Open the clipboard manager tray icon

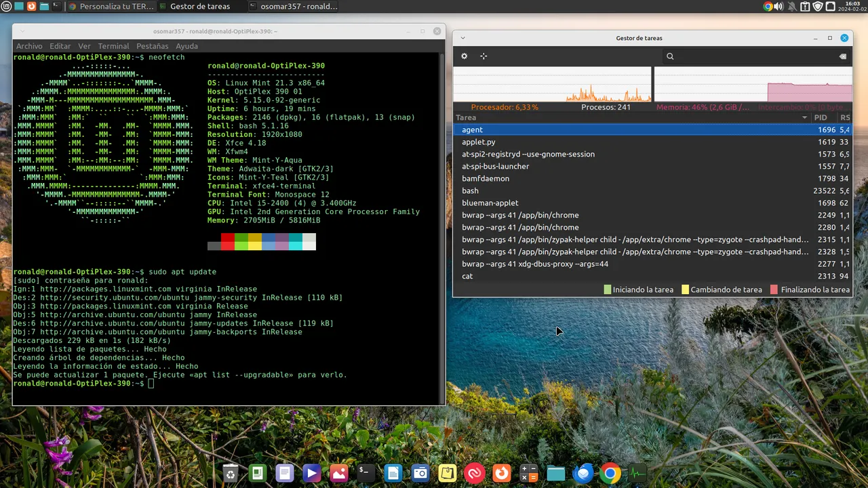tap(804, 6)
